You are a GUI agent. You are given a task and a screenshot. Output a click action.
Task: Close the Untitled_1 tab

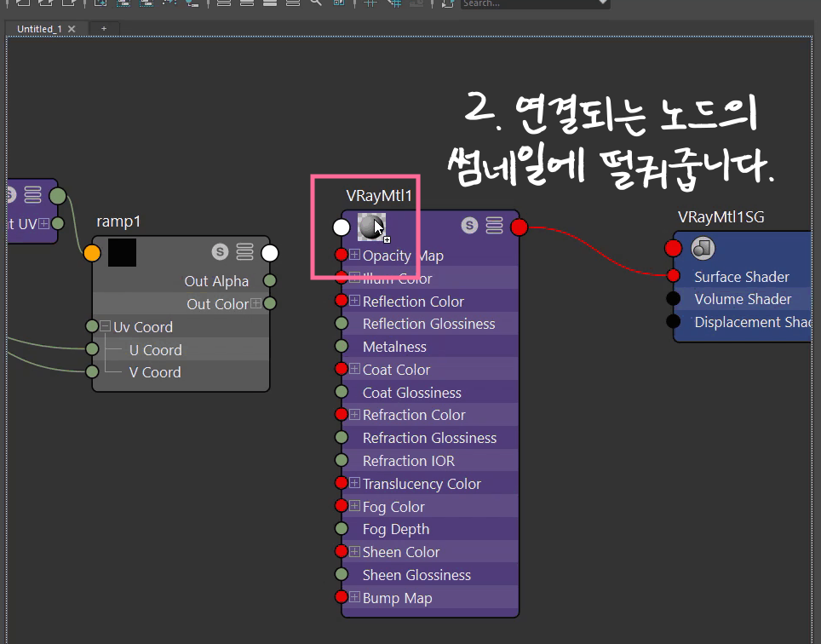(72, 29)
